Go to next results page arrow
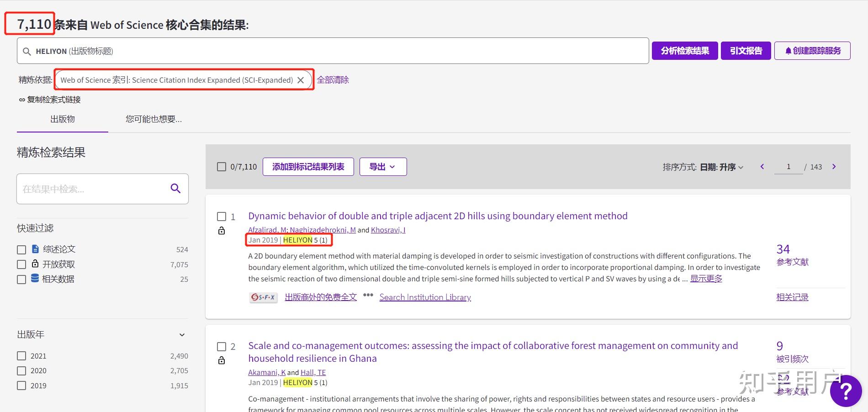This screenshot has height=412, width=868. [834, 167]
